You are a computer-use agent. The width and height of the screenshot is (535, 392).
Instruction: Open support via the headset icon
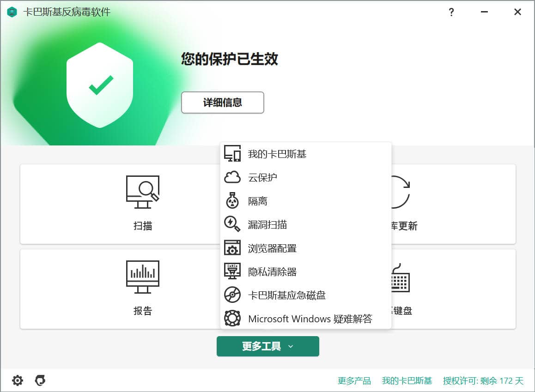coord(40,380)
